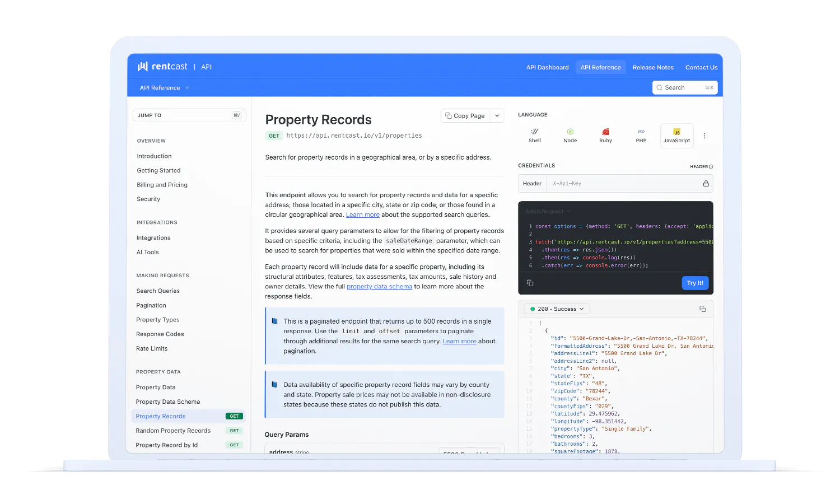Copy the request code snippet

pyautogui.click(x=530, y=283)
